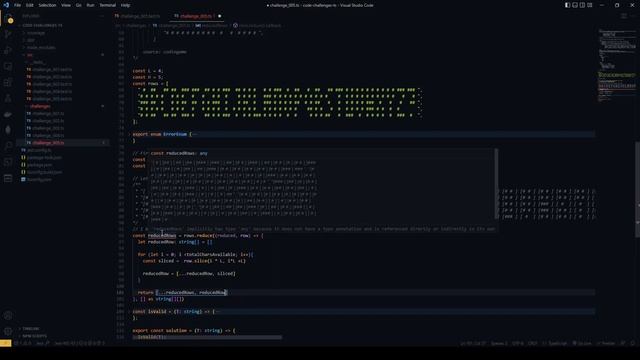The width and height of the screenshot is (640, 360).
Task: Click the reducedRows variable in code
Action: click(x=162, y=236)
